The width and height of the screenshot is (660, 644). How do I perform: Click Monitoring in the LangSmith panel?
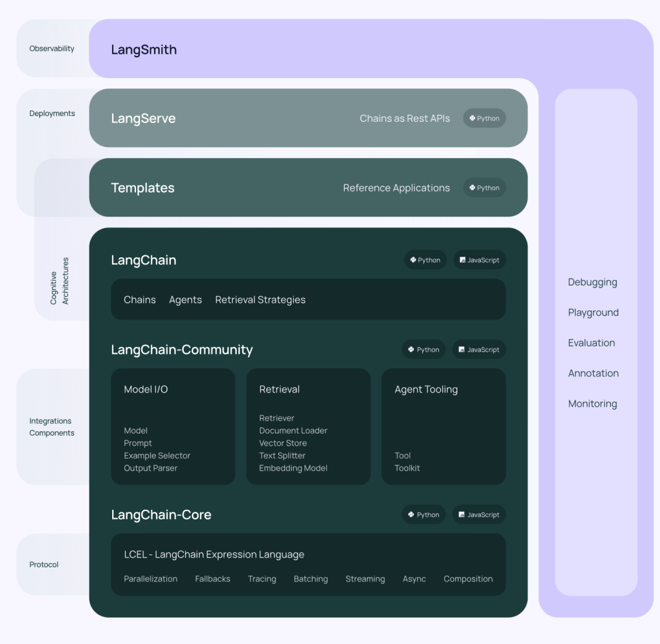coord(592,404)
